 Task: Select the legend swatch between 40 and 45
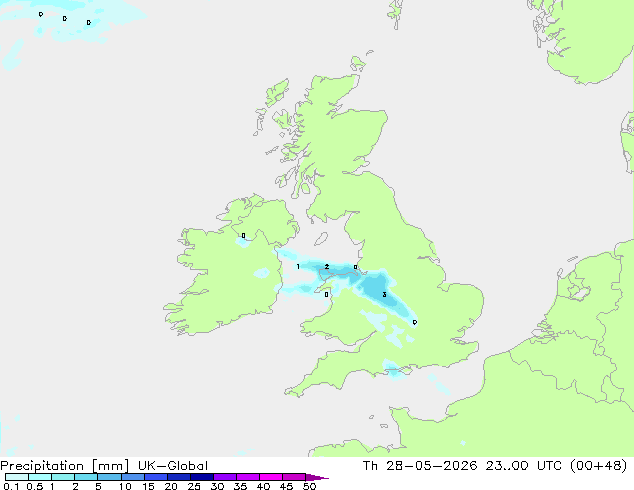271,477
